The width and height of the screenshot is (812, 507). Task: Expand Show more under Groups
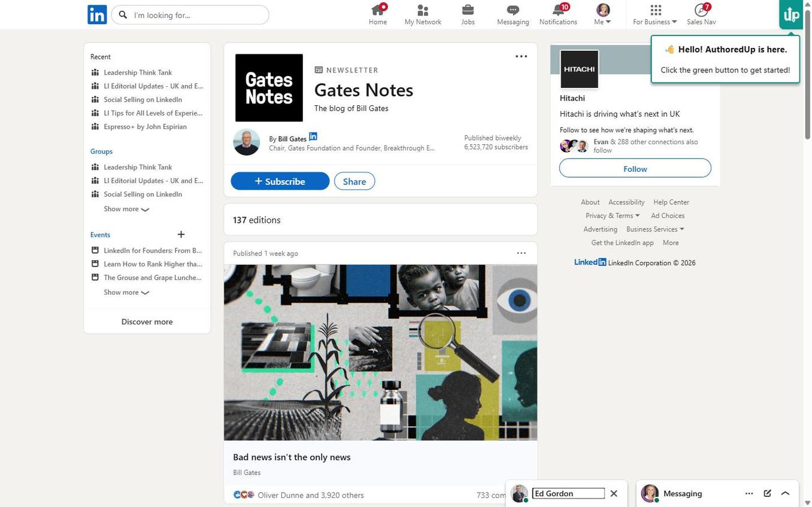tap(126, 209)
